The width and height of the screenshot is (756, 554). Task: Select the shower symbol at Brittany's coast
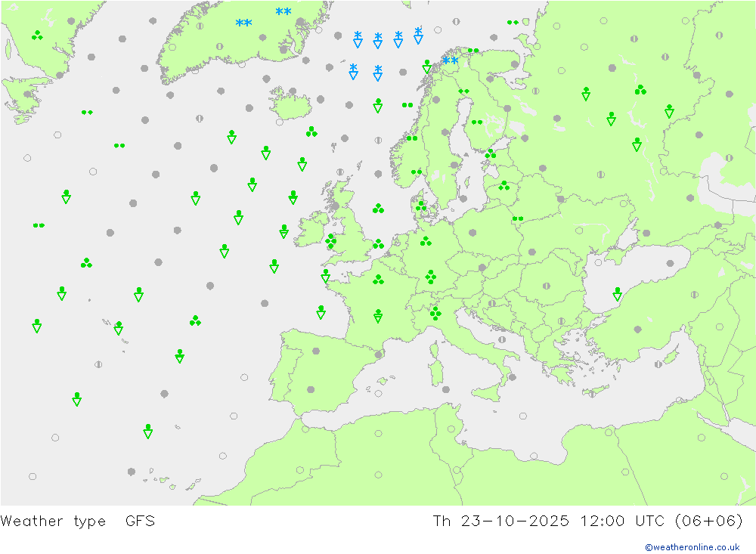click(325, 275)
